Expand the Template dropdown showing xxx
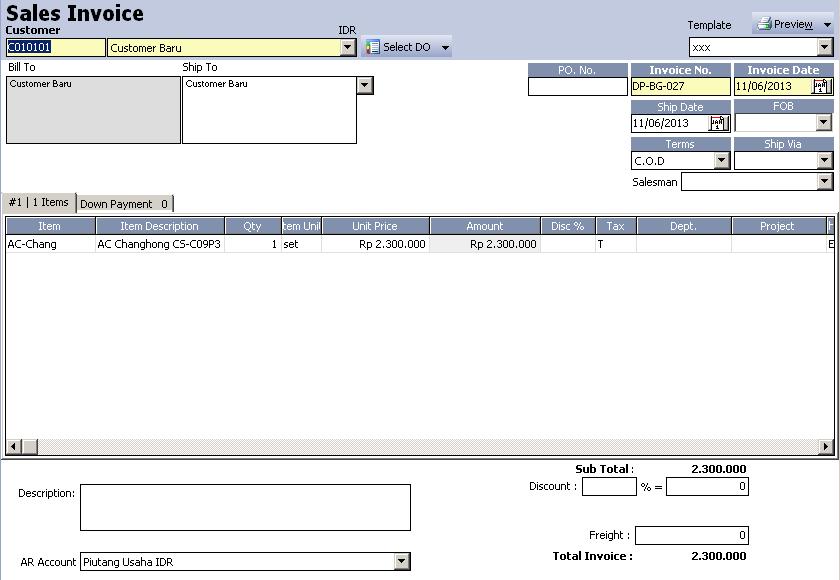This screenshot has width=840, height=580. coord(824,47)
